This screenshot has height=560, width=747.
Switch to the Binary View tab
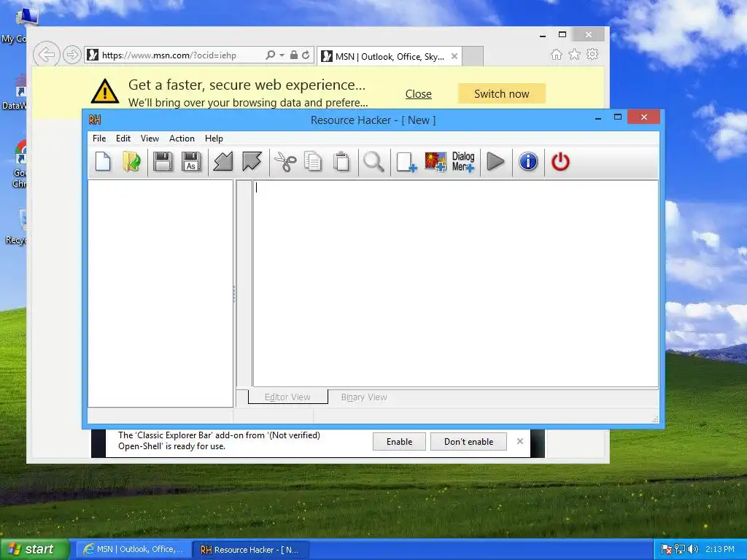(364, 397)
